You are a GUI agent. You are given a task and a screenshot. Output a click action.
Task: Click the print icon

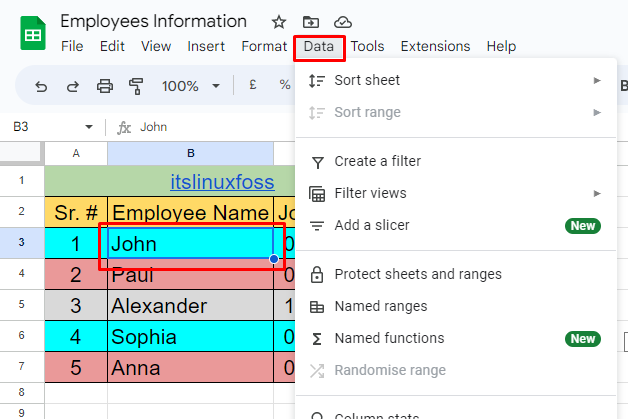point(105,86)
